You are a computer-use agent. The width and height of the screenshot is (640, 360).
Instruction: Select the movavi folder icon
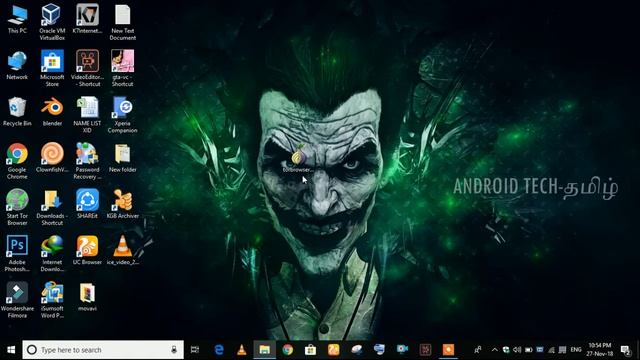coord(87,297)
